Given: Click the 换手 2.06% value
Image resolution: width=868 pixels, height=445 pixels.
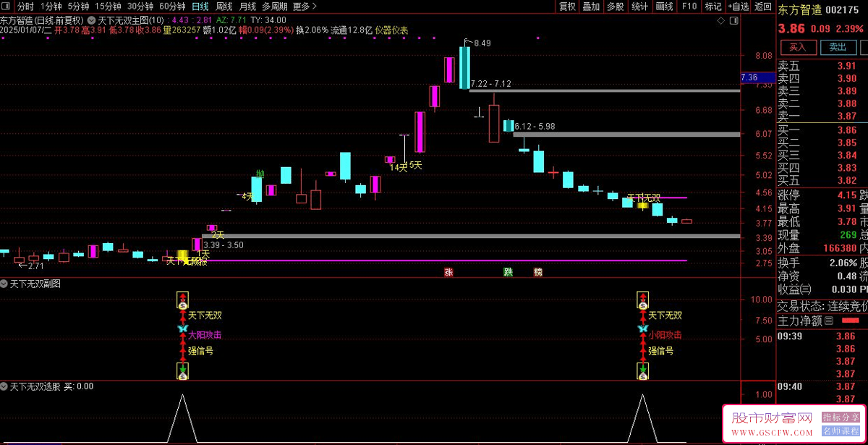Looking at the screenshot, I should pos(843,263).
